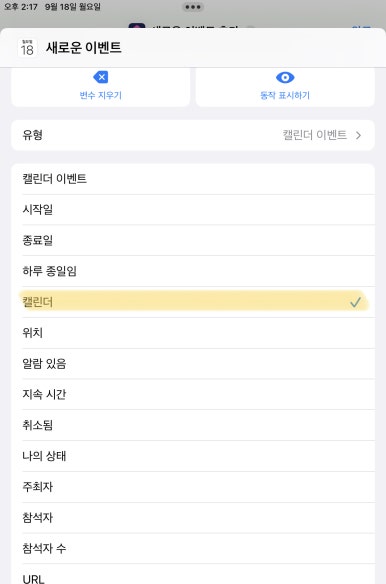Select the 주최자 option
The width and height of the screenshot is (386, 584).
click(x=193, y=487)
